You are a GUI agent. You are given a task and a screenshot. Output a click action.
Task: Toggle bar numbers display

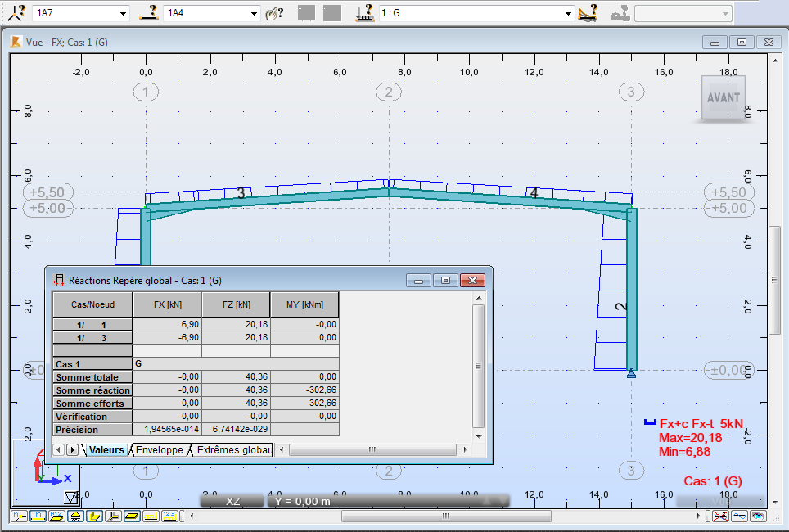38,516
